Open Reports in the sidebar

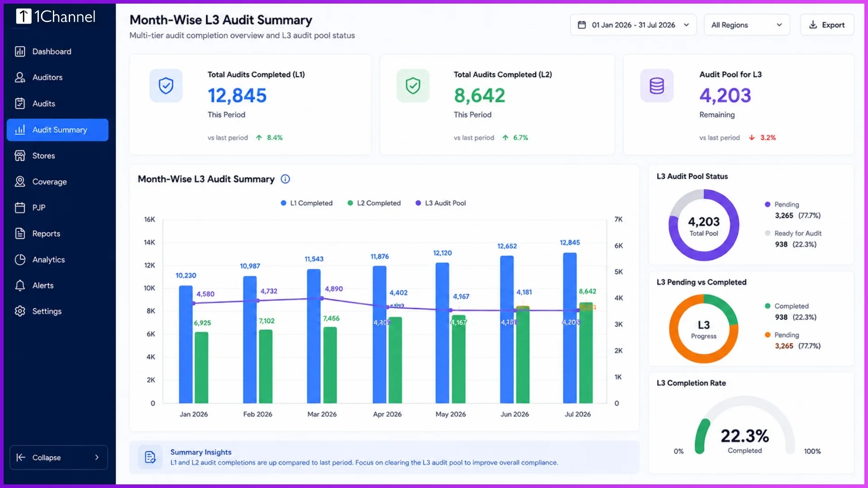tap(57, 234)
